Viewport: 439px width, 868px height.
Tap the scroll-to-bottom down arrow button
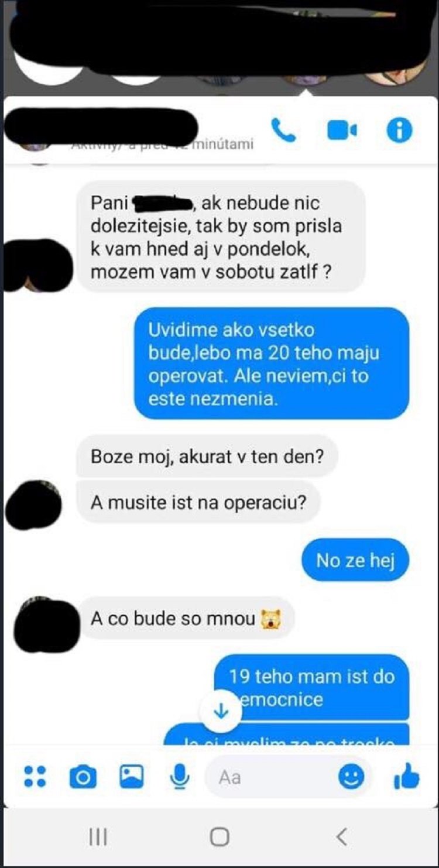(x=221, y=711)
